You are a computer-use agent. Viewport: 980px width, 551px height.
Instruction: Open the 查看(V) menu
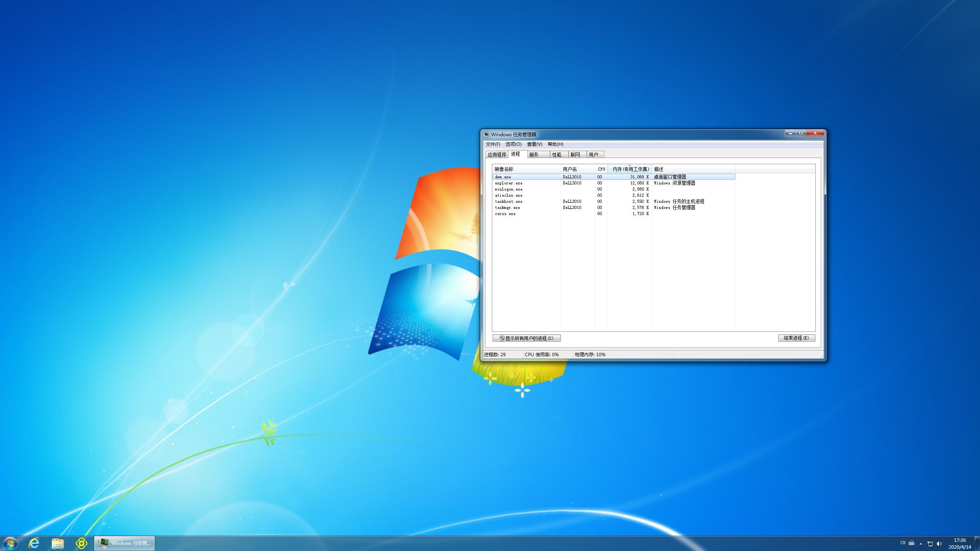534,144
